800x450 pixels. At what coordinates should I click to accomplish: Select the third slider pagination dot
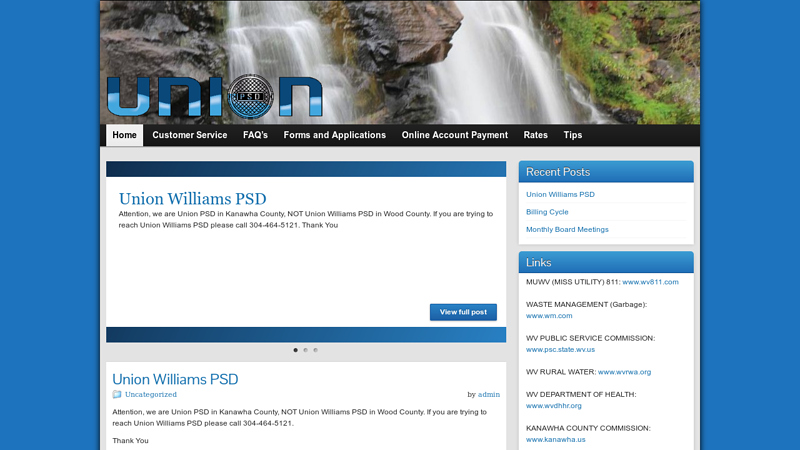316,350
